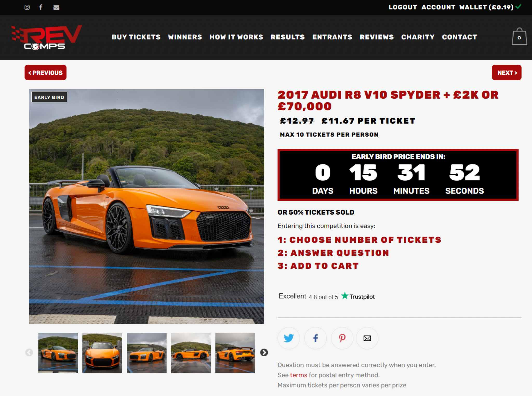Select the front-view car thumbnail

102,353
